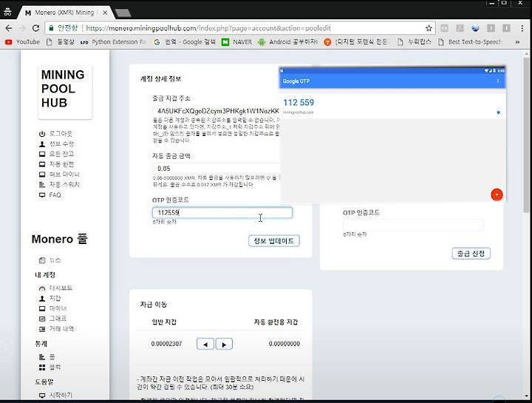Open a new browser tab
Screen dimensions: 532x403
pyautogui.click(x=123, y=13)
